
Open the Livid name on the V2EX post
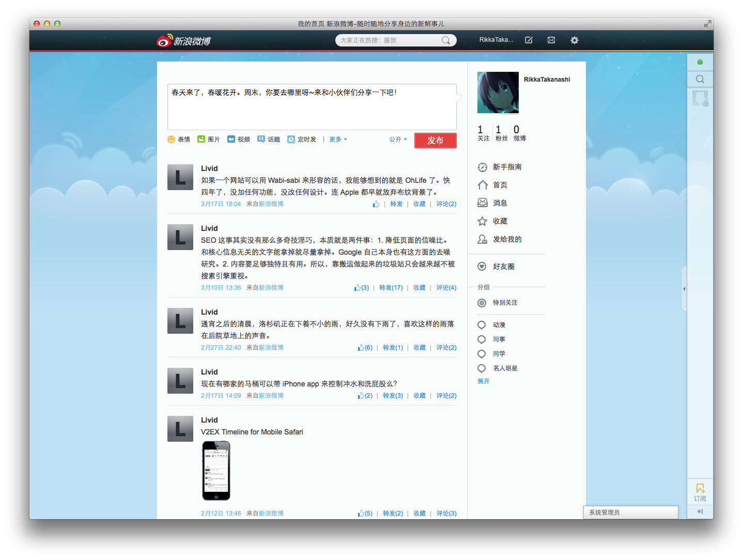[209, 420]
